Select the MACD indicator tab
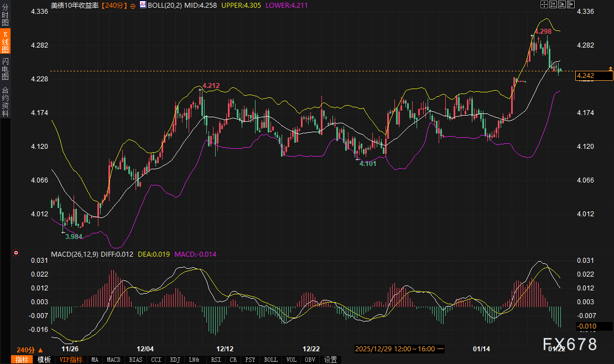This screenshot has height=364, width=614. pos(113,360)
